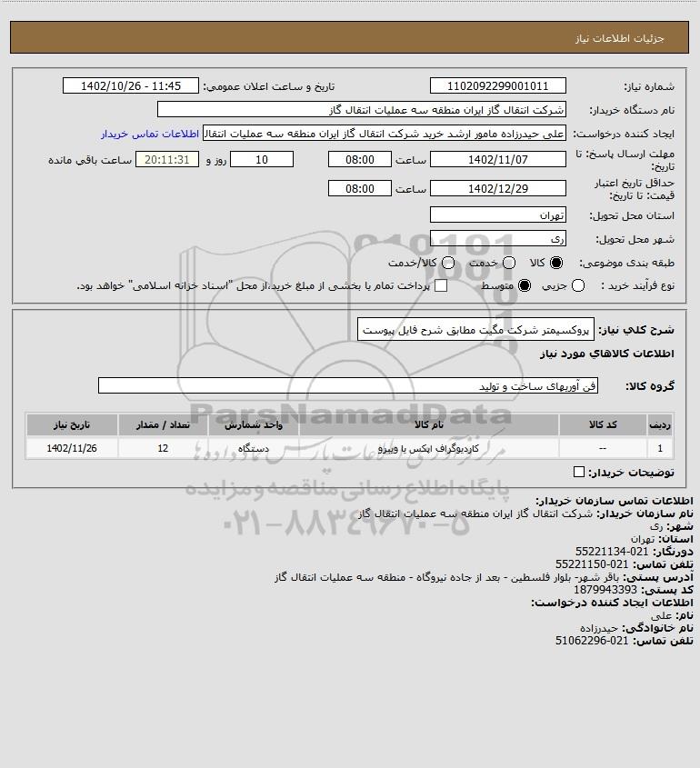The width and height of the screenshot is (700, 768).
Task: Click the response deadline date 1402/11/07
Action: point(497,159)
